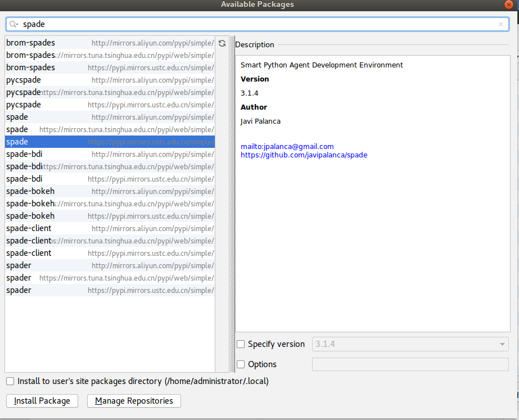Enable the Specify version checkbox
519x420 pixels.
coord(241,344)
